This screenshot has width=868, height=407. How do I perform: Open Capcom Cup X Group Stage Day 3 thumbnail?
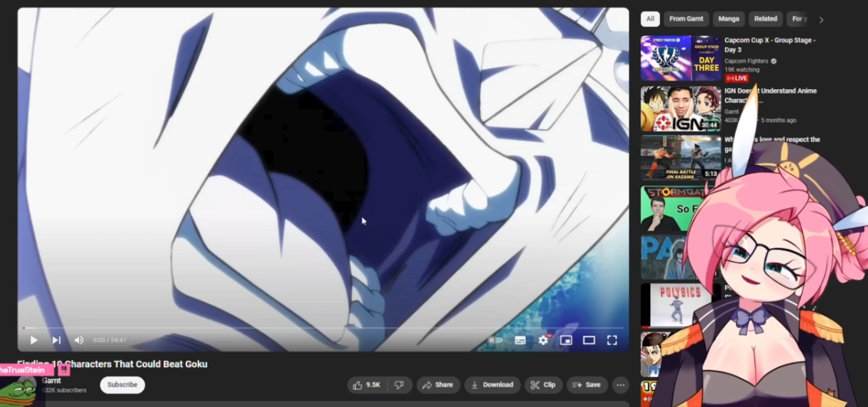(x=681, y=58)
